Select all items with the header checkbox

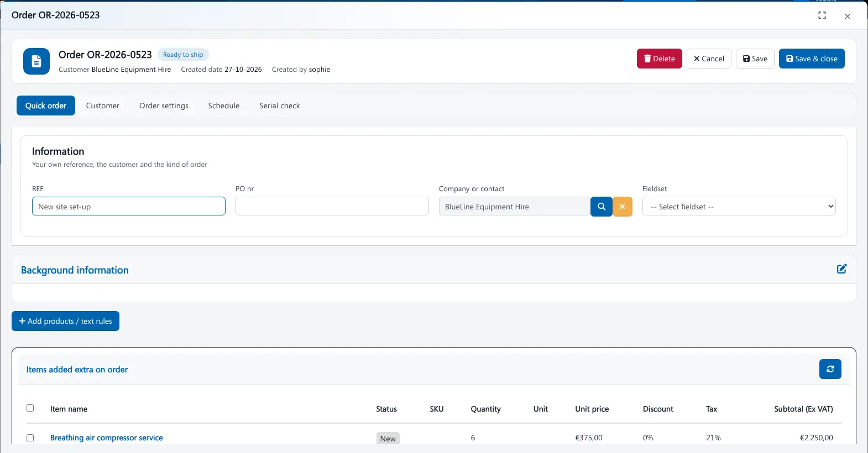point(30,408)
